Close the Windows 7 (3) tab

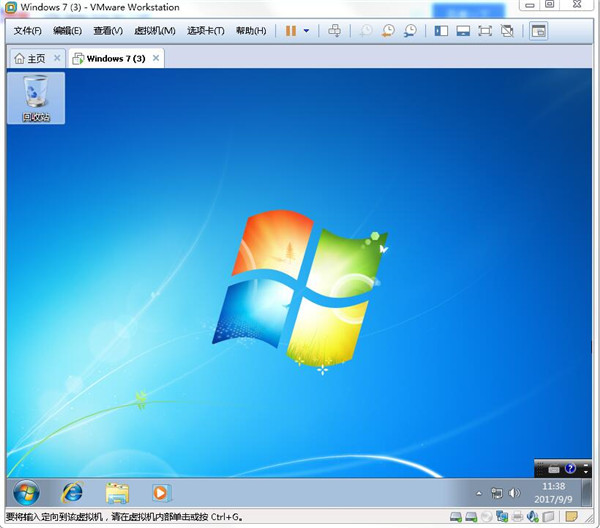tap(156, 58)
